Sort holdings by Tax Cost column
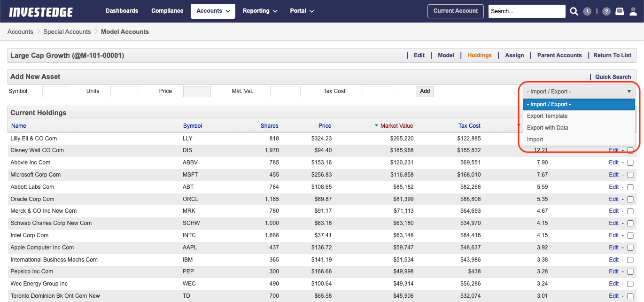This screenshot has height=302, width=644. click(469, 126)
